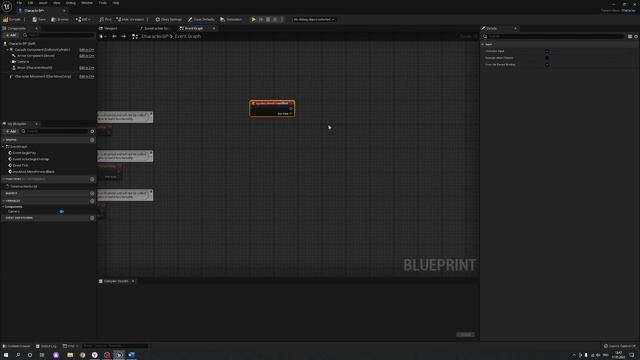The width and height of the screenshot is (640, 360).
Task: Select Event ActorBeginOverlap item
Action: [x=31, y=159]
